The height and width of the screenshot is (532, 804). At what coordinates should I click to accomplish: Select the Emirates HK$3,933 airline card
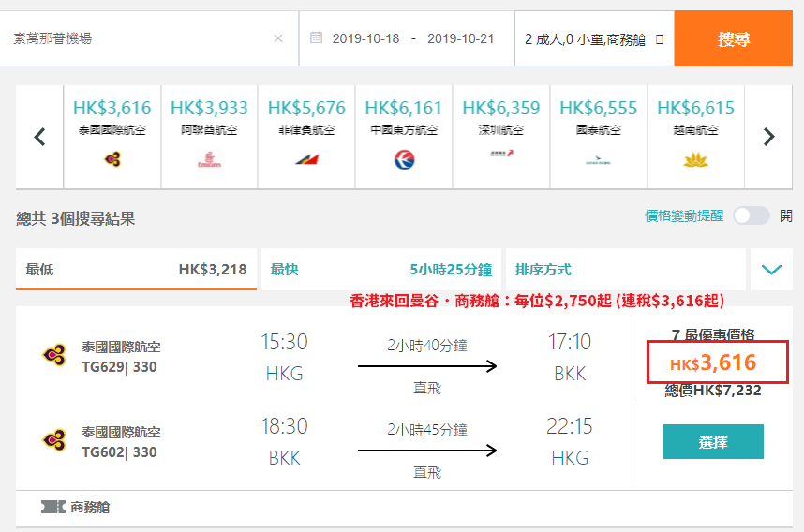209,137
